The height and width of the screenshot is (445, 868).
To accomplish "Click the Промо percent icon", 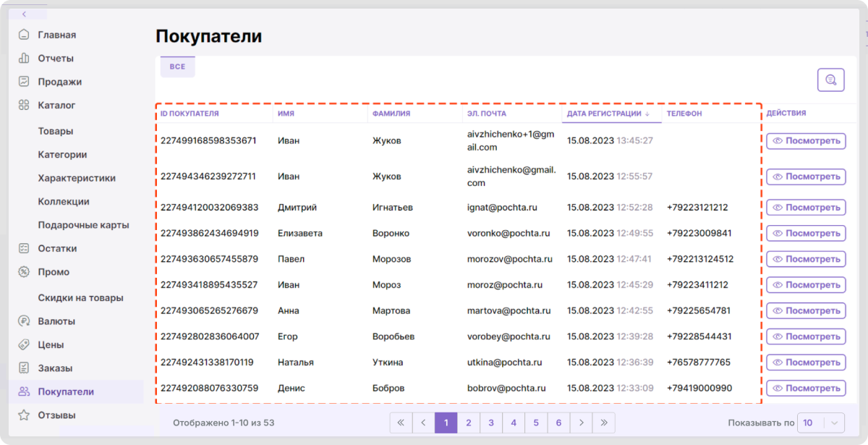I will [24, 272].
